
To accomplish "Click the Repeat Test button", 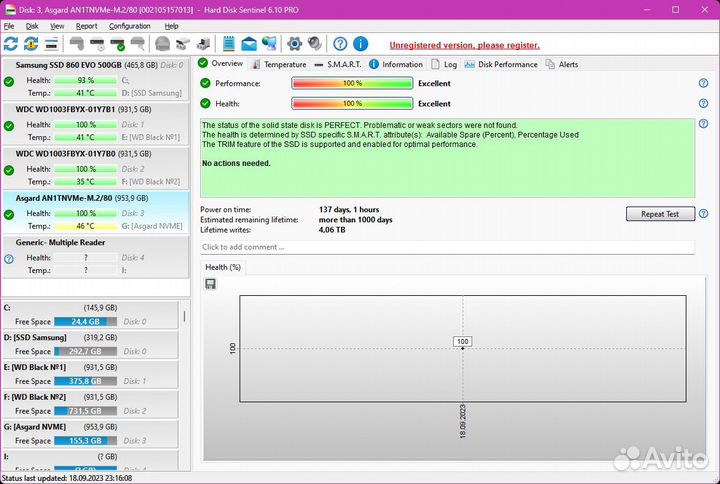I will tap(660, 214).
